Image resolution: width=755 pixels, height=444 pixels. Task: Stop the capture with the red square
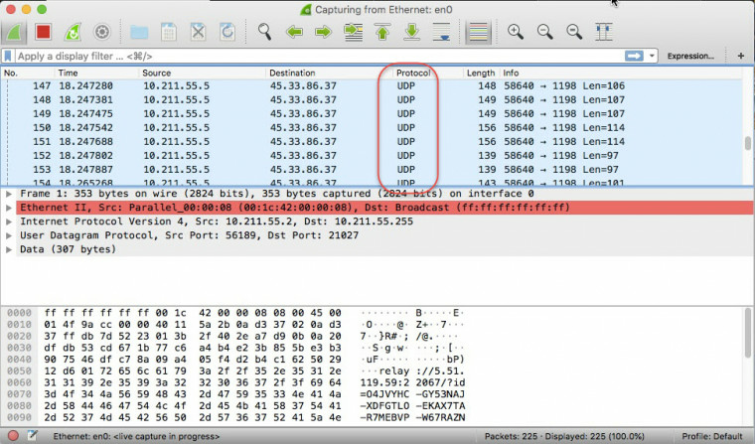point(43,32)
